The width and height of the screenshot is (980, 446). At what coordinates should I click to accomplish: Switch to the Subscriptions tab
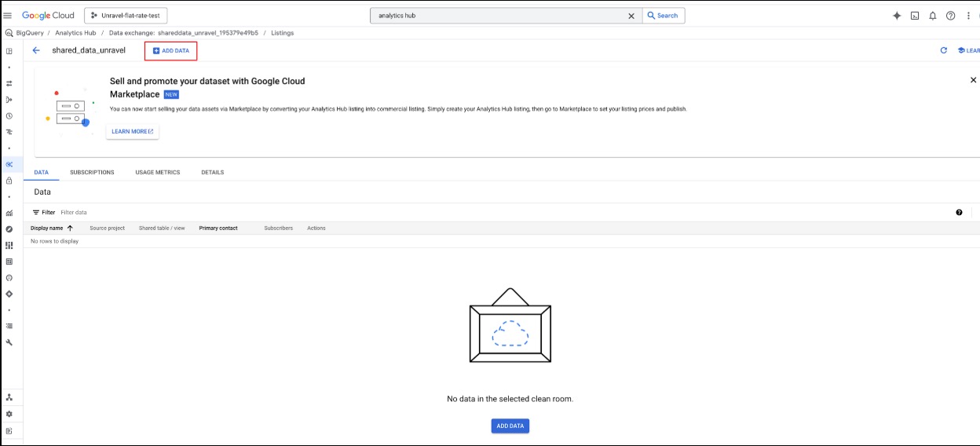[92, 172]
